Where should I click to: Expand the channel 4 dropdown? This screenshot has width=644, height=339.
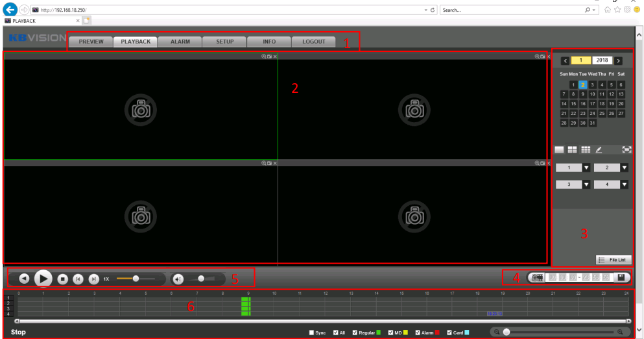624,184
